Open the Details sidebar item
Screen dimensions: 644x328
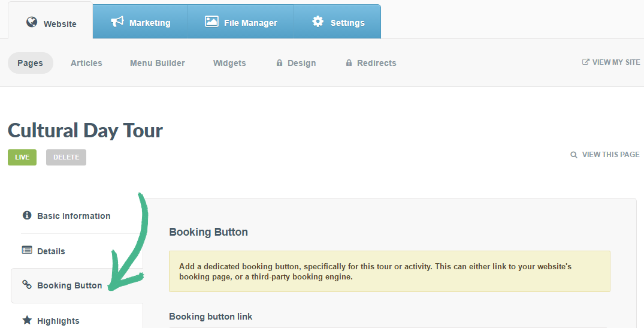[51, 251]
